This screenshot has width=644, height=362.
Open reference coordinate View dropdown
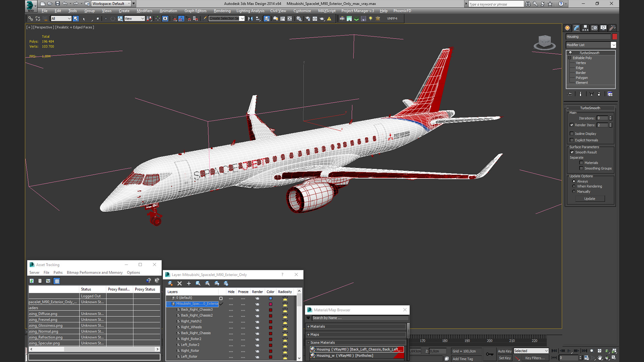pos(134,18)
